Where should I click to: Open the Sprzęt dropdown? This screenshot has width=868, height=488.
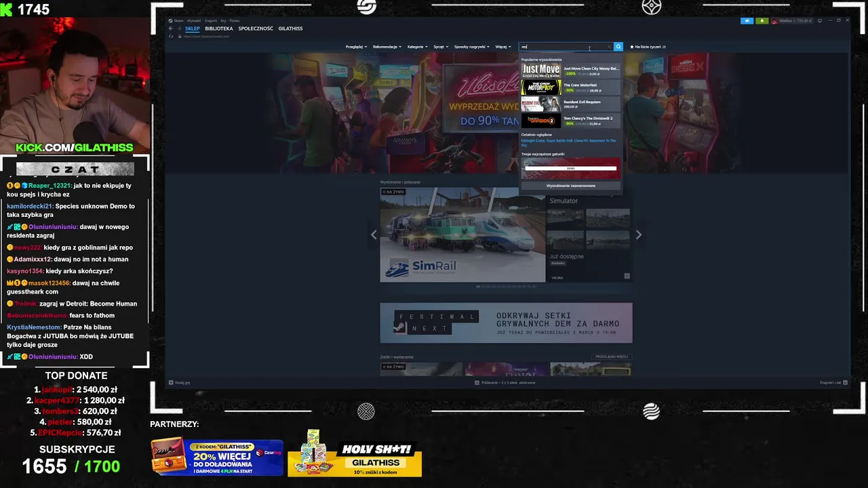[x=441, y=47]
